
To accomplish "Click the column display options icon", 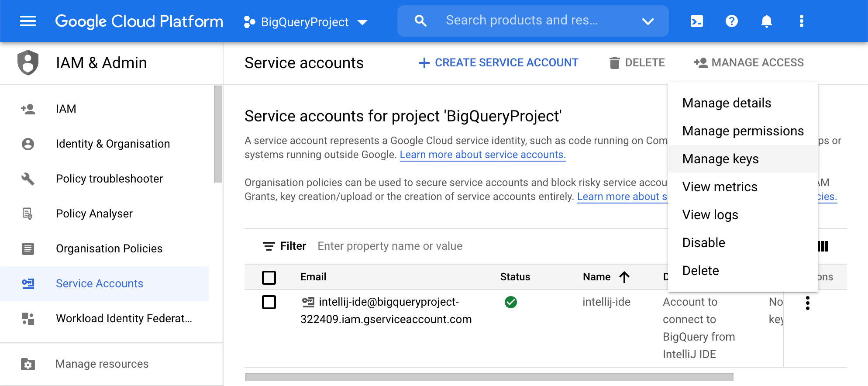I will (x=823, y=246).
